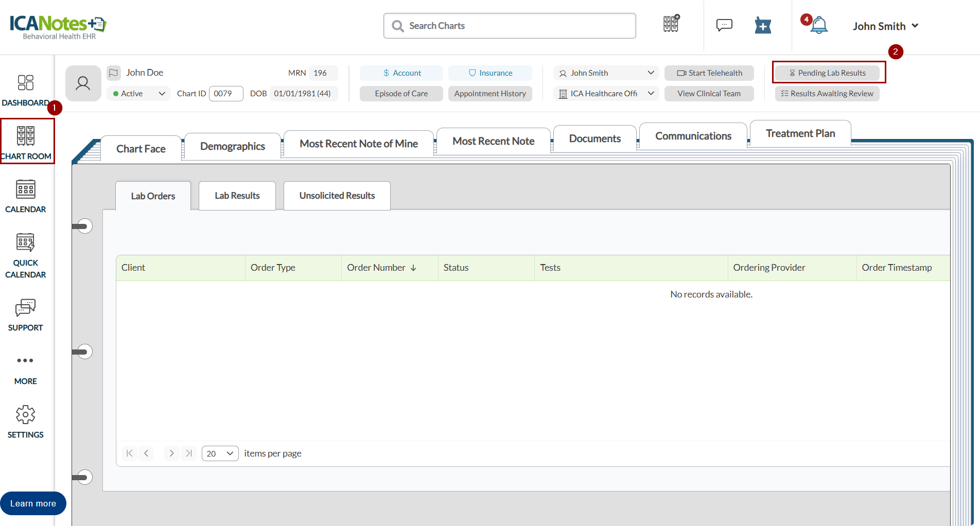Go to last page of lab orders
980x526 pixels.
tap(189, 453)
